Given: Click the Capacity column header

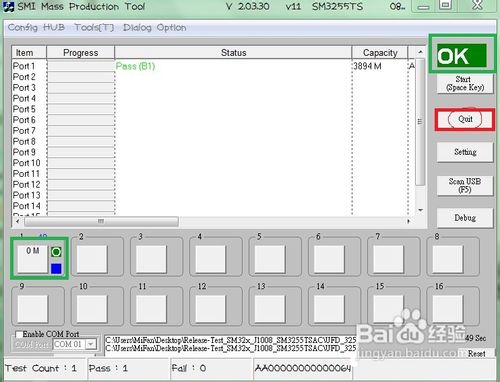Looking at the screenshot, I should 380,53.
